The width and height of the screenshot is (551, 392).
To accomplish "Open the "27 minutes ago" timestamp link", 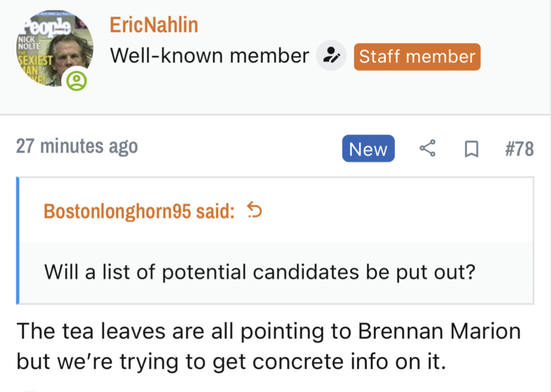I will (77, 147).
